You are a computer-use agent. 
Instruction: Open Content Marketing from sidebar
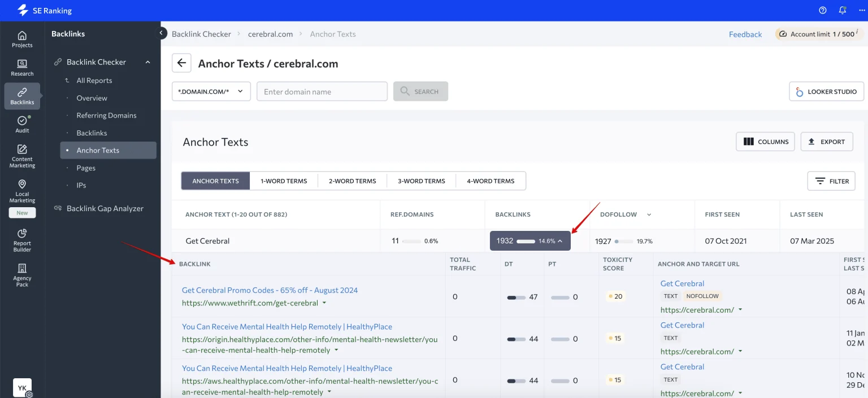click(21, 154)
